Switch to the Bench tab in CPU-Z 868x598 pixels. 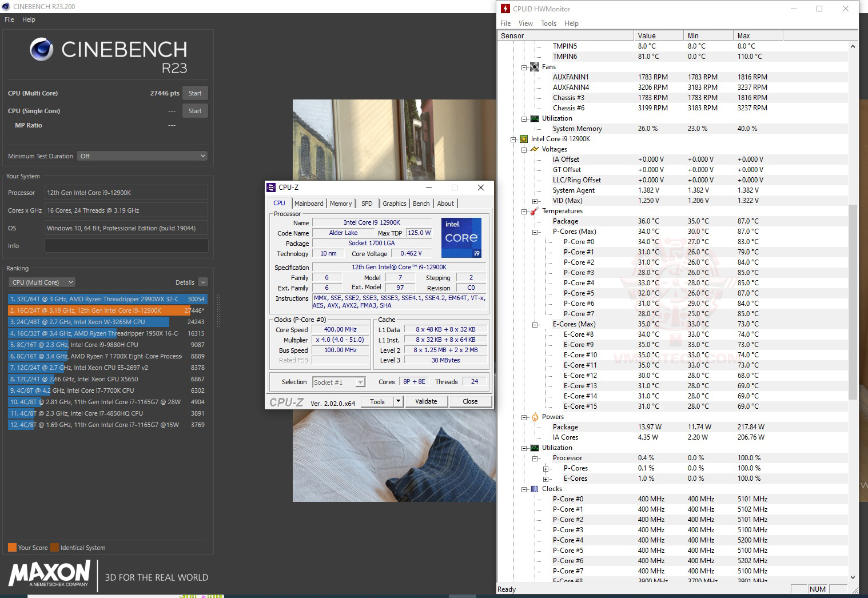(421, 204)
